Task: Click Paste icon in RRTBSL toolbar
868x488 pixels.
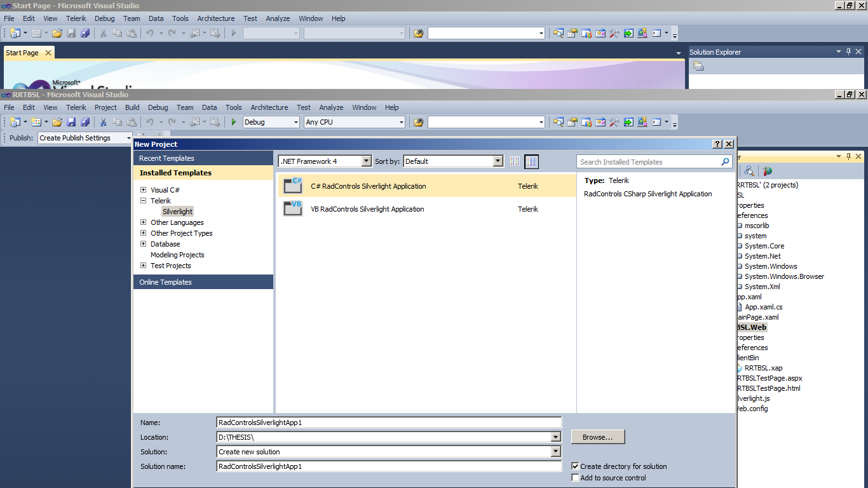Action: click(132, 122)
